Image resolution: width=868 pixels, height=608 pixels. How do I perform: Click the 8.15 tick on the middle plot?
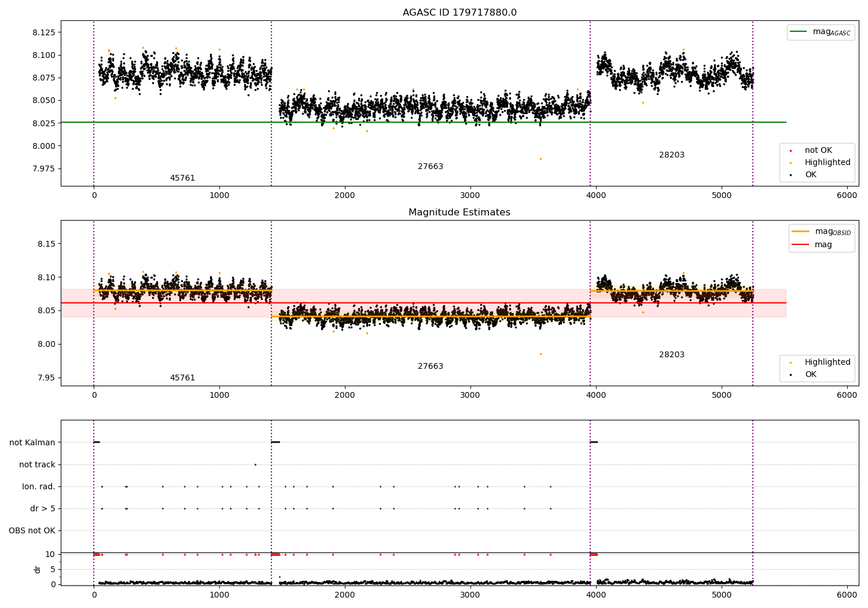click(x=46, y=244)
